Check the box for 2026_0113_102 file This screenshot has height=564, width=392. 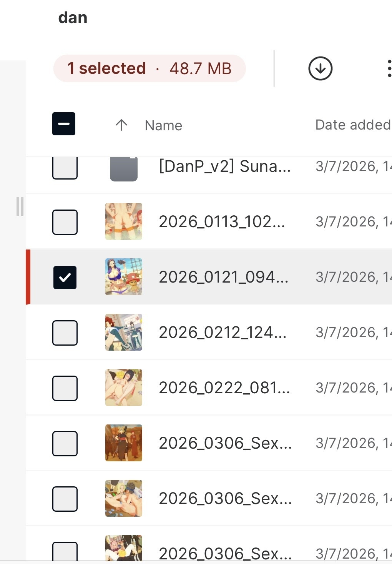coord(65,221)
